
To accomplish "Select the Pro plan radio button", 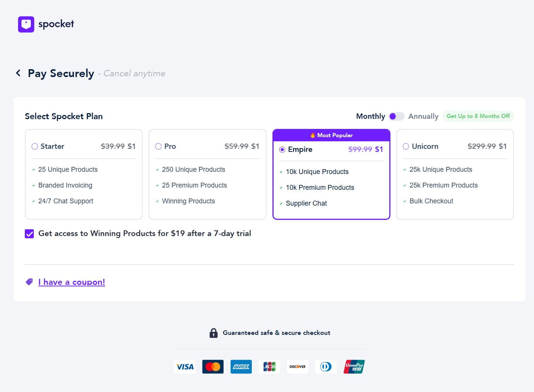I will (158, 146).
